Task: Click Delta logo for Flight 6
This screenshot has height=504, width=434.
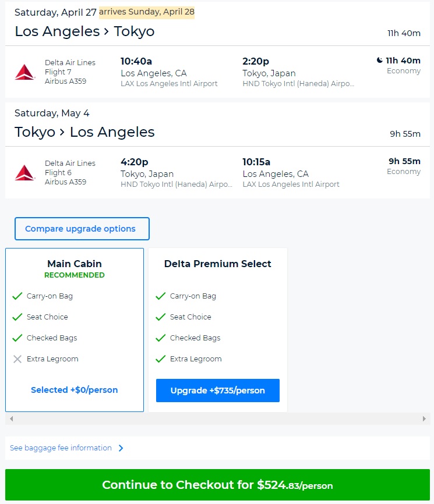Action: (x=24, y=173)
